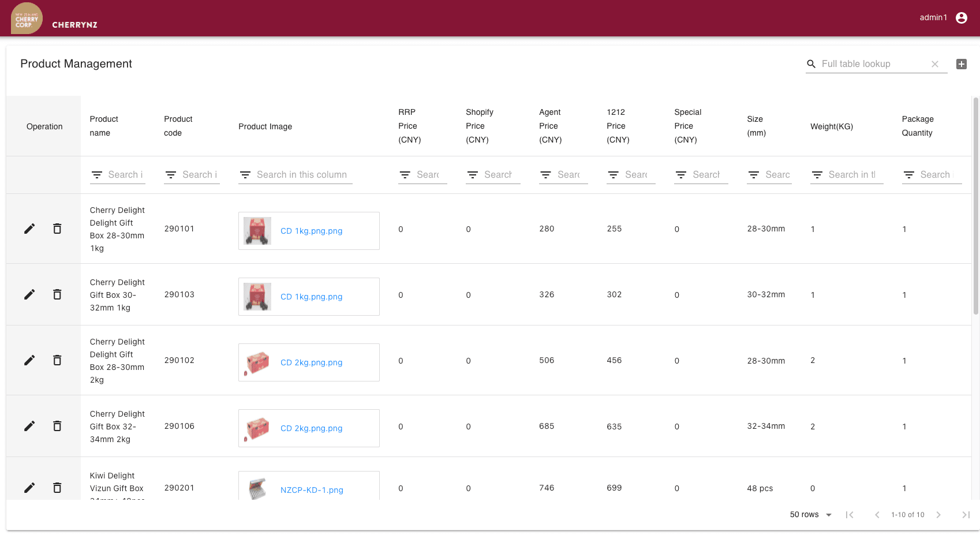The width and height of the screenshot is (980, 535).
Task: Click filter icon in Size column
Action: 754,175
